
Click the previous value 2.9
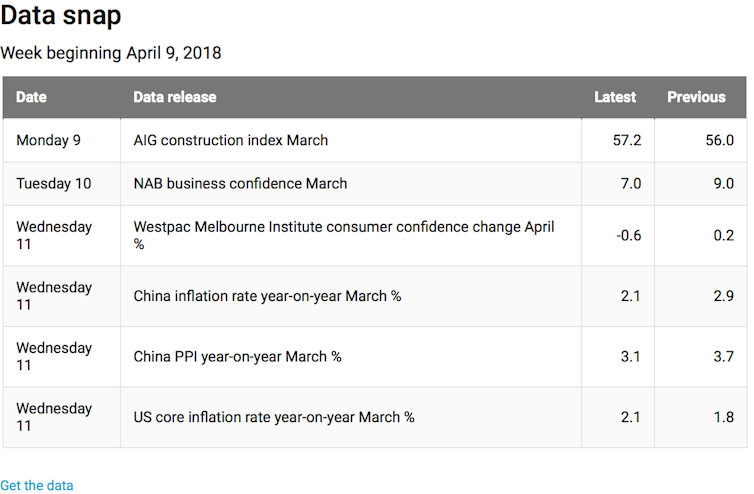point(724,296)
